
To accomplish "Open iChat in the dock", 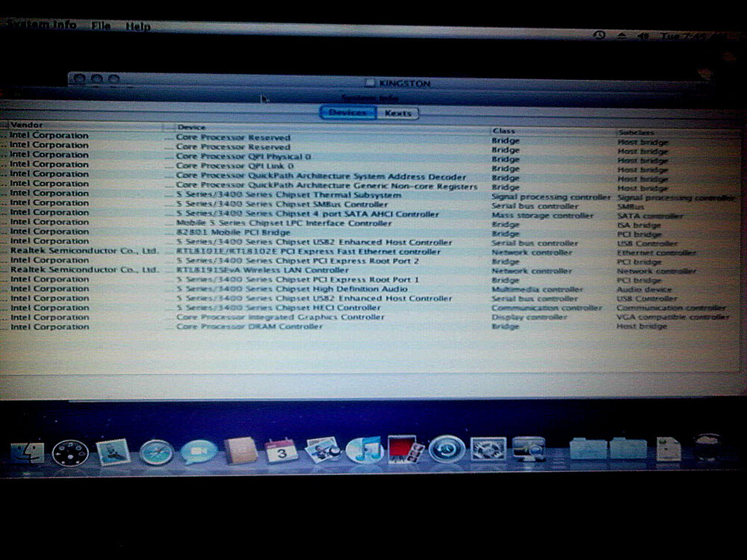I will tap(199, 451).
